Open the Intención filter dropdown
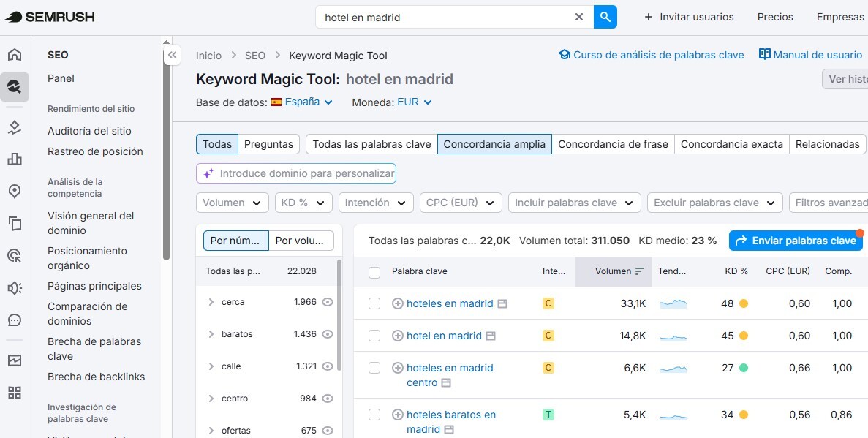This screenshot has height=438, width=868. (377, 203)
